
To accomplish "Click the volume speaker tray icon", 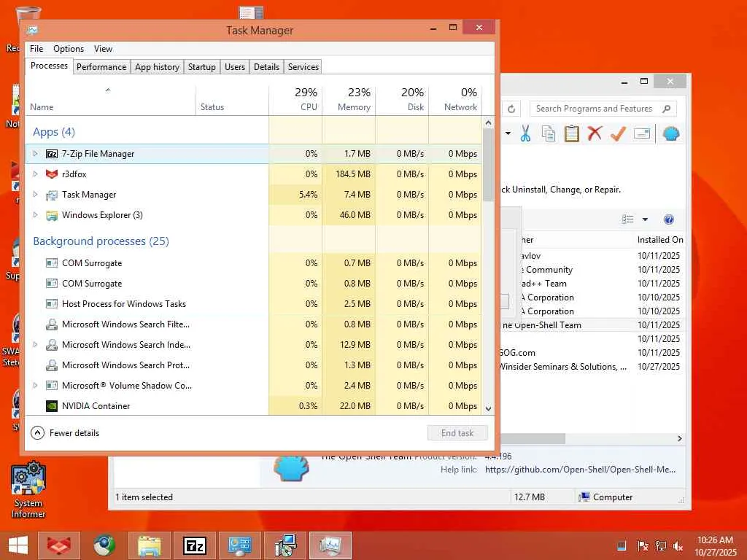I will pyautogui.click(x=678, y=546).
